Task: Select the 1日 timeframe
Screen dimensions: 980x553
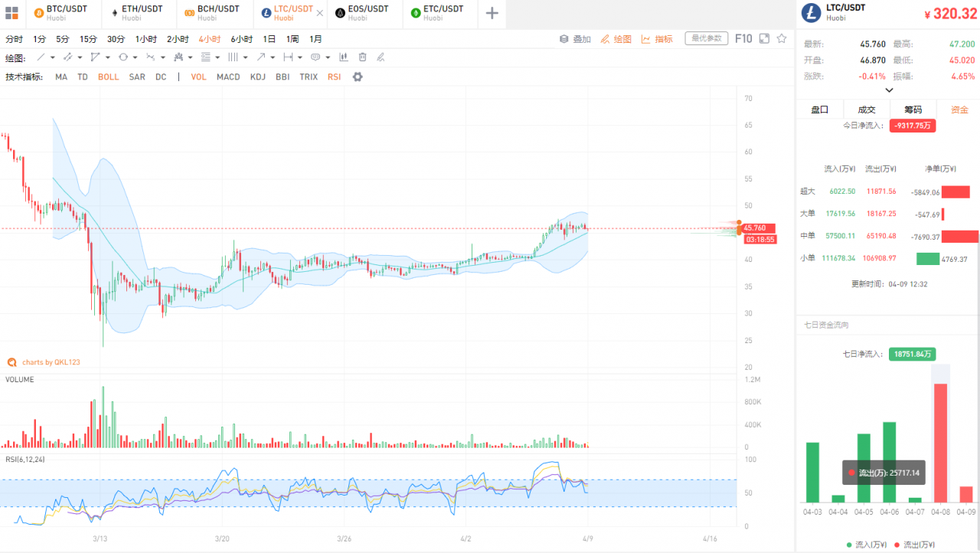Action: [x=269, y=39]
